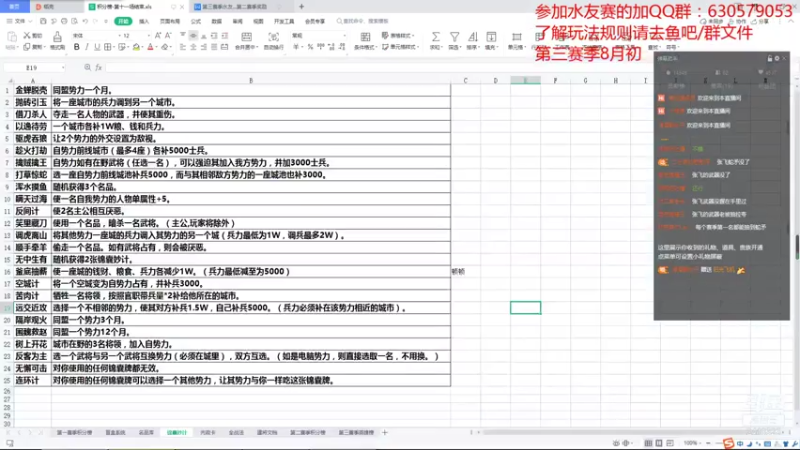
Task: Toggle Italic formatting
Action: click(x=87, y=47)
